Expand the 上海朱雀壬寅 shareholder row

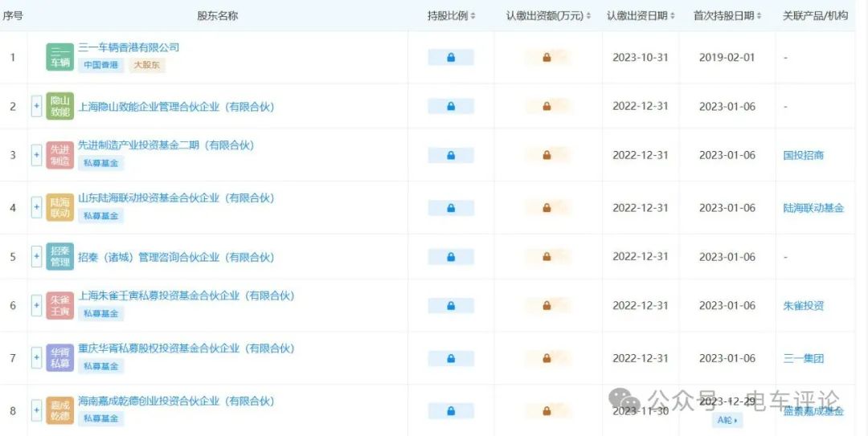coord(36,305)
